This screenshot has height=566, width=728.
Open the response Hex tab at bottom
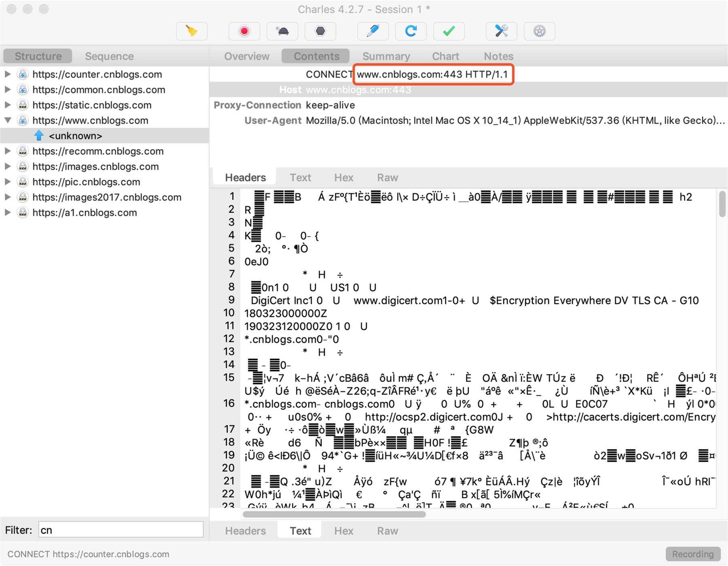click(x=343, y=531)
